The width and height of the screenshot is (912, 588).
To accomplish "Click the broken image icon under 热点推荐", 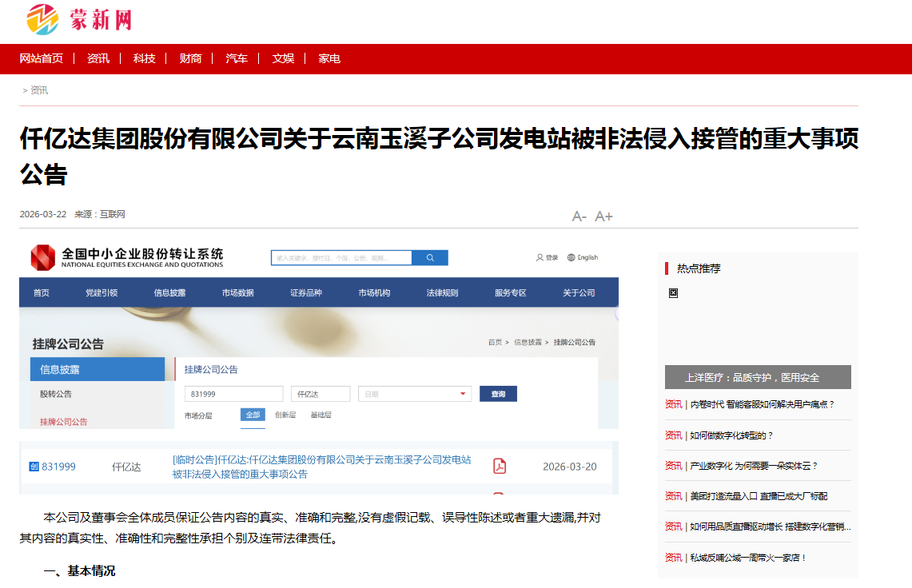I will 673,293.
